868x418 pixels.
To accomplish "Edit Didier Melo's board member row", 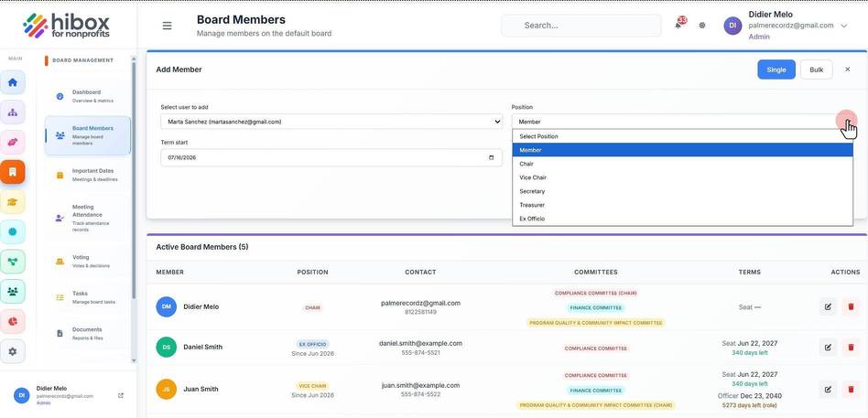I will tap(828, 306).
